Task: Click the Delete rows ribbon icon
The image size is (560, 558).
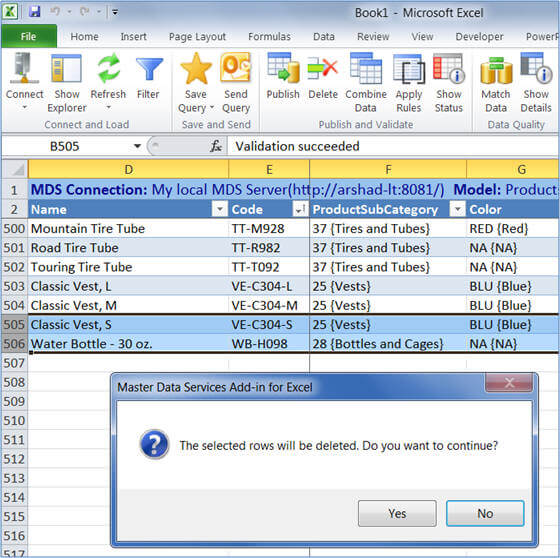Action: 323,68
